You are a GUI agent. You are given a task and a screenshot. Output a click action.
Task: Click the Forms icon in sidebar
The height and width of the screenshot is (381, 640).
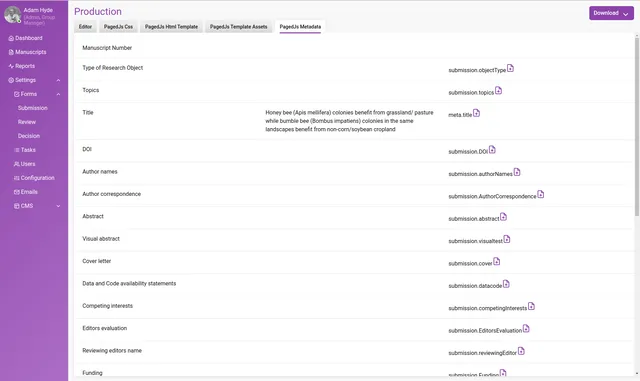[17, 94]
